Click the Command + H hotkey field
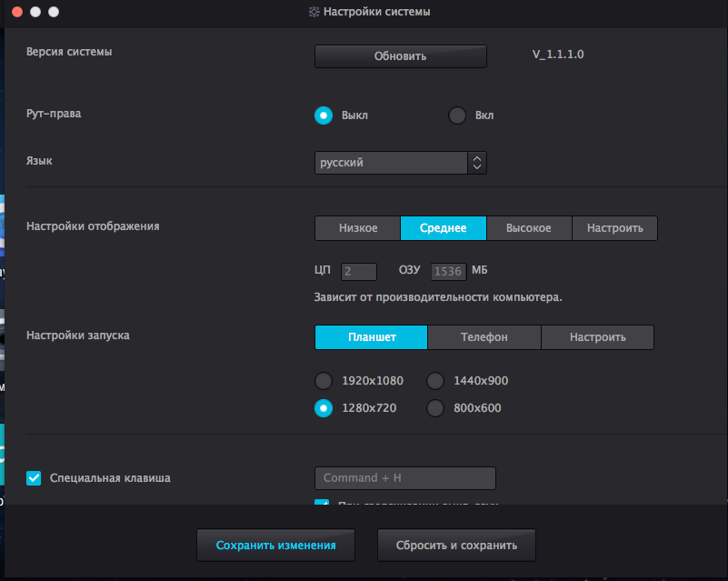This screenshot has width=728, height=581. coord(404,478)
